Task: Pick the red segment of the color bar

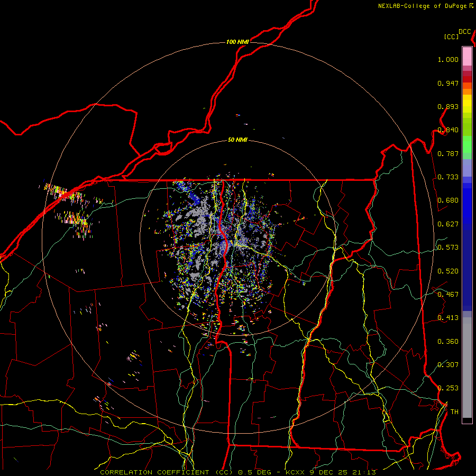Action: point(467,79)
